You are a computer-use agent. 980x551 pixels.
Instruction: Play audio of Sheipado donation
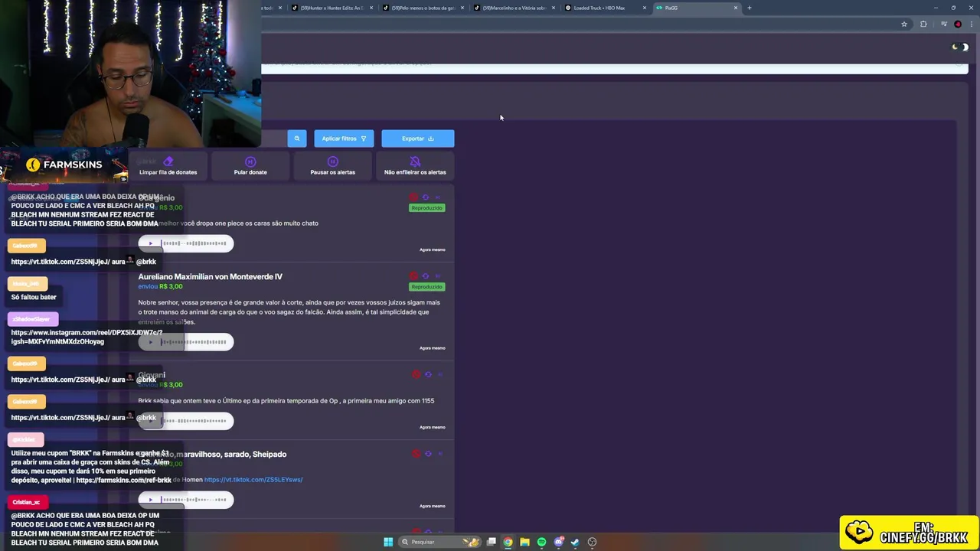tap(150, 500)
